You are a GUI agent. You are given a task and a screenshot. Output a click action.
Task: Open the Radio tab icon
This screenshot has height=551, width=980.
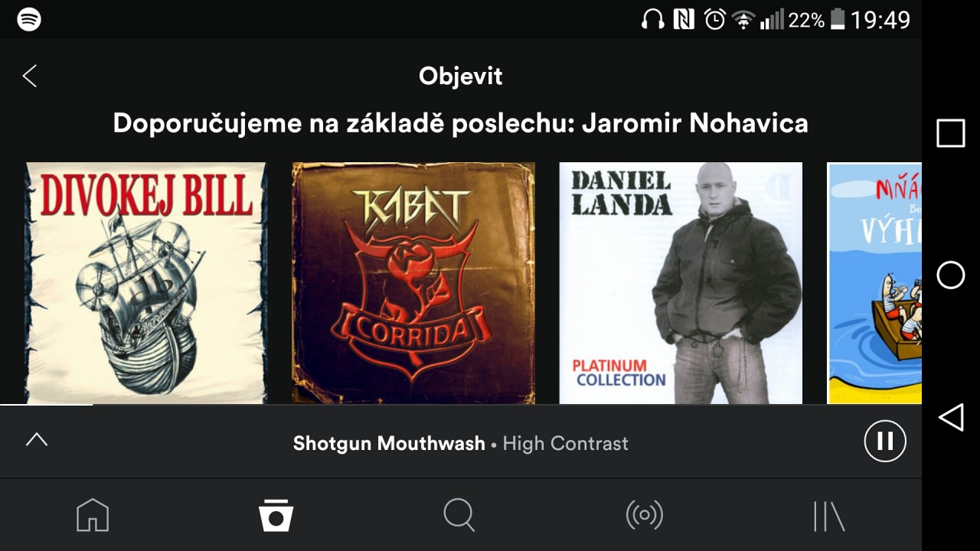click(x=644, y=515)
